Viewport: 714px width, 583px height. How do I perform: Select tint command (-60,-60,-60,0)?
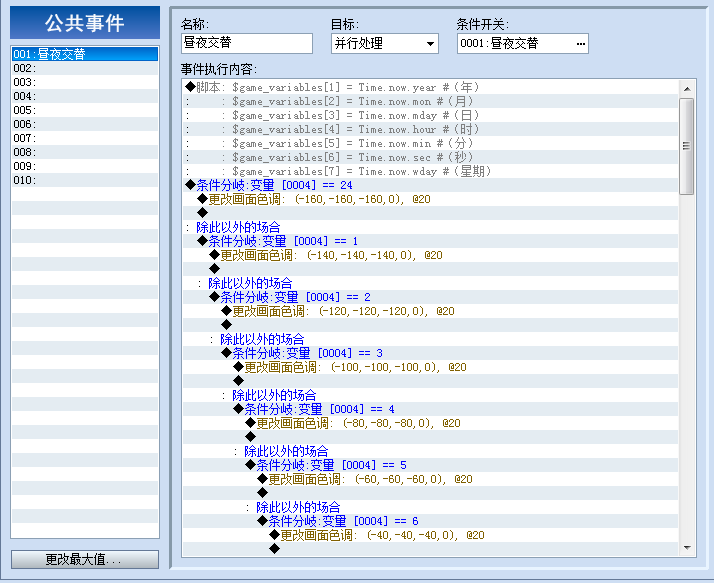click(430, 480)
